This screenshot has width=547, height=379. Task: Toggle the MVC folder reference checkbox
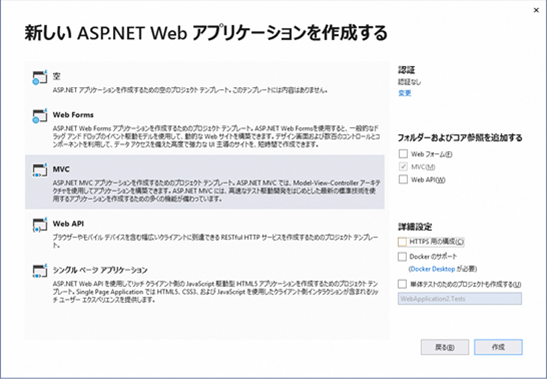point(403,166)
